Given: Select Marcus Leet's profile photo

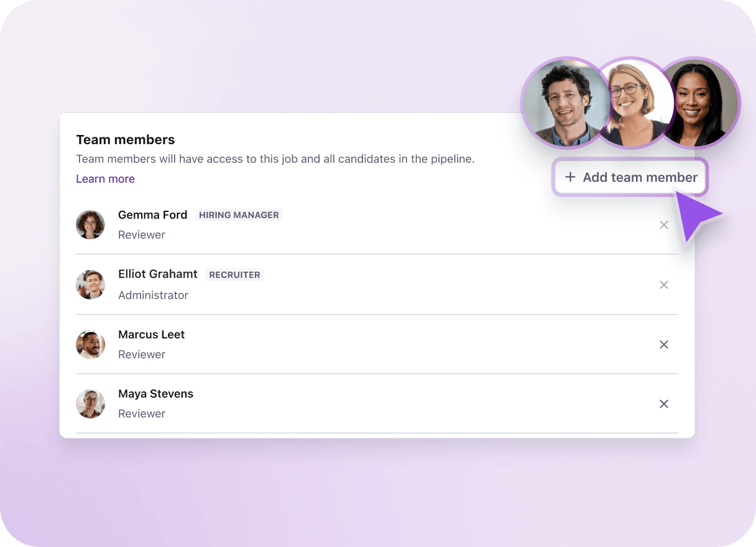Looking at the screenshot, I should (x=90, y=344).
